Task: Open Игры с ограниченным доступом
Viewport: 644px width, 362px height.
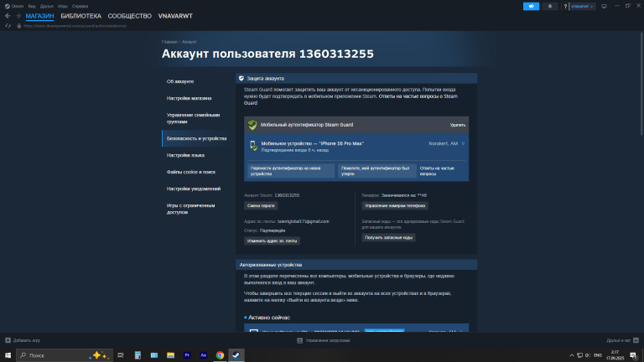Action: (190, 209)
